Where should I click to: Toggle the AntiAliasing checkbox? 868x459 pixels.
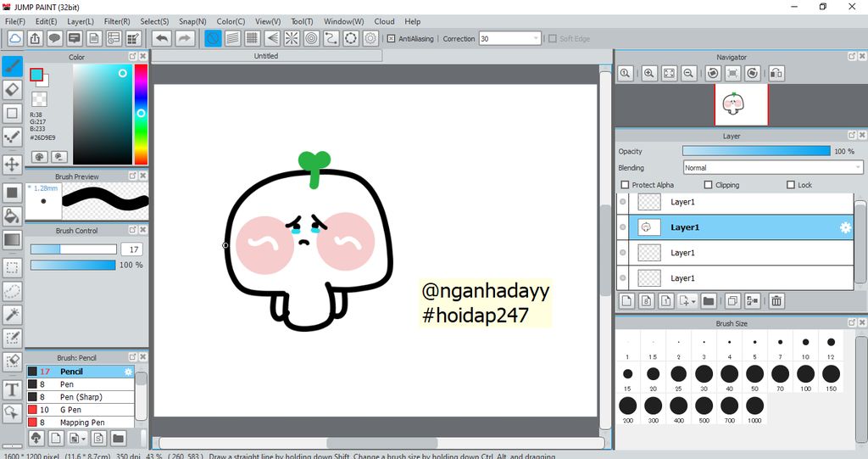[x=391, y=38]
